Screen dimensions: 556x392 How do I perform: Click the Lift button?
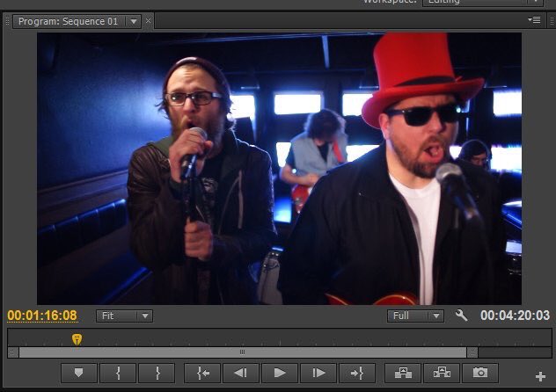[403, 373]
